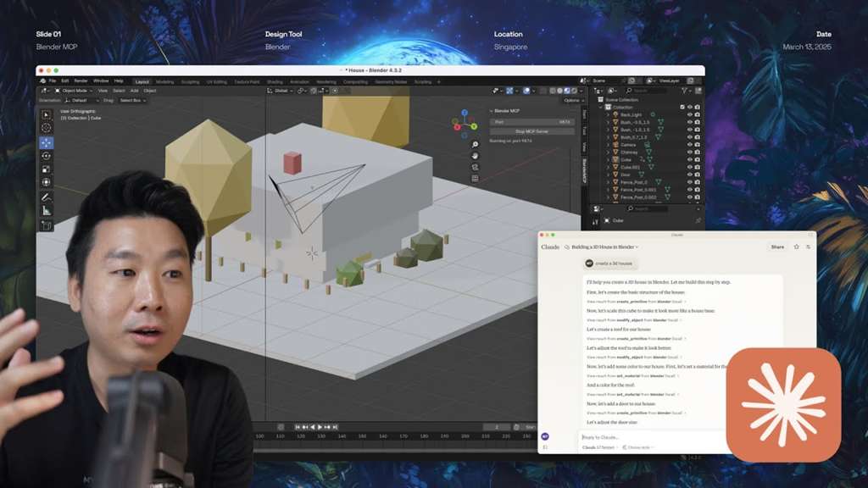Open the Outliner filter icon
This screenshot has height=488, width=868.
click(x=685, y=89)
